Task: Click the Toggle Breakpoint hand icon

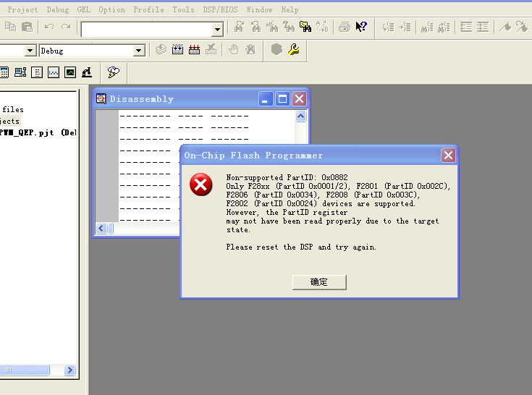Action: click(x=233, y=50)
